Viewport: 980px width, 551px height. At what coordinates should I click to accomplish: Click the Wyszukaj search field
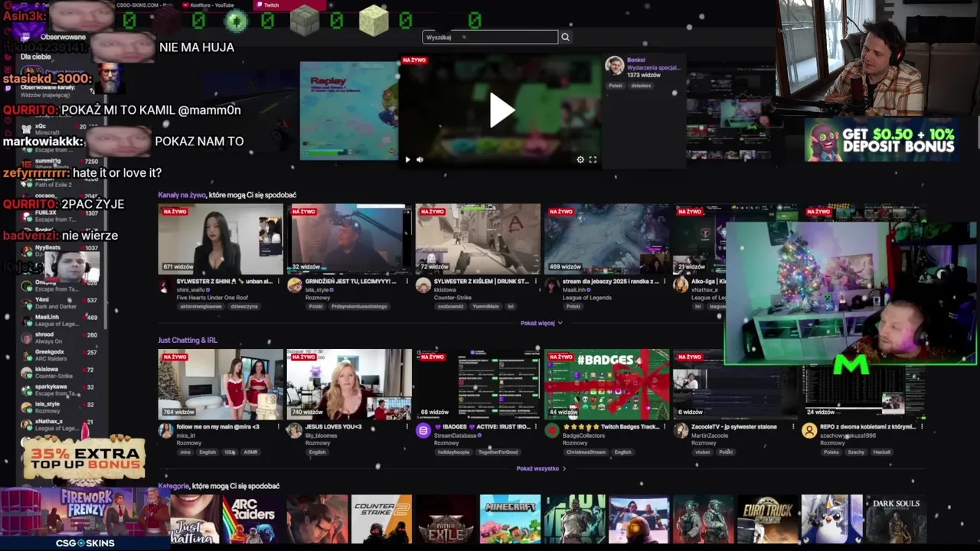coord(490,37)
